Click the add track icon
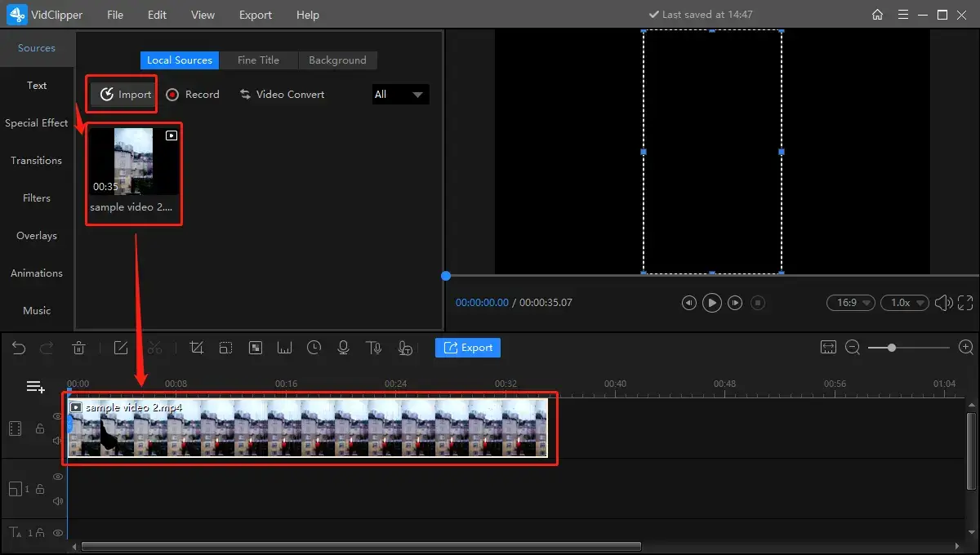 click(x=35, y=387)
